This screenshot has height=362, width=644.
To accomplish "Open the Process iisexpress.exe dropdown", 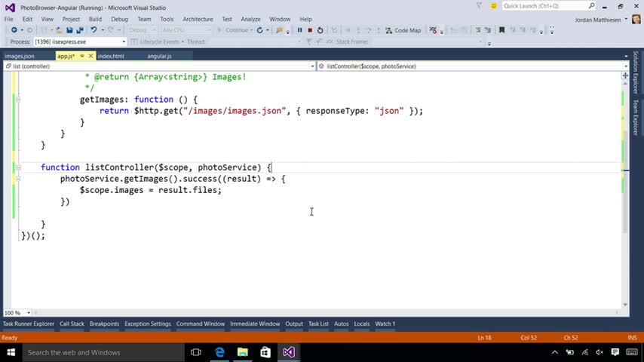I will coord(124,41).
